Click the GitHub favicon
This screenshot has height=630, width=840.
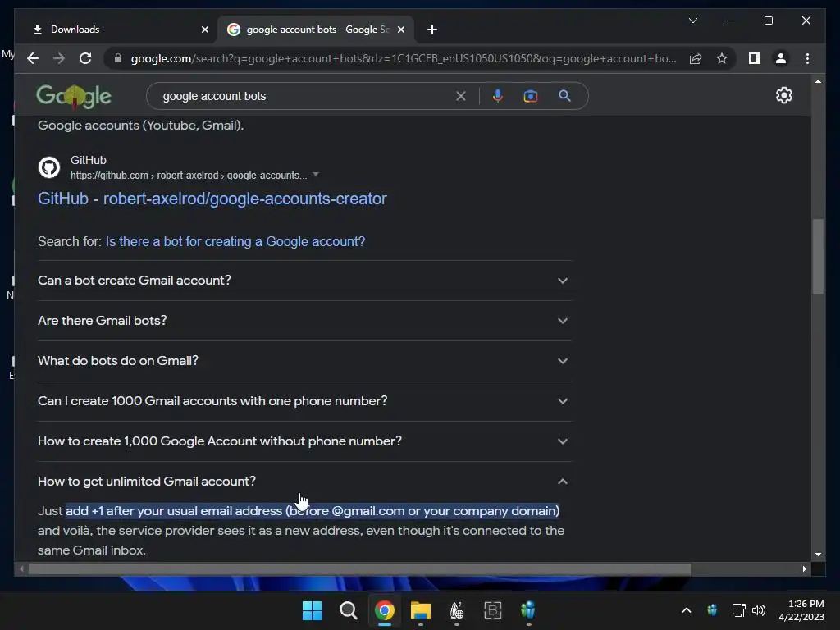point(48,167)
